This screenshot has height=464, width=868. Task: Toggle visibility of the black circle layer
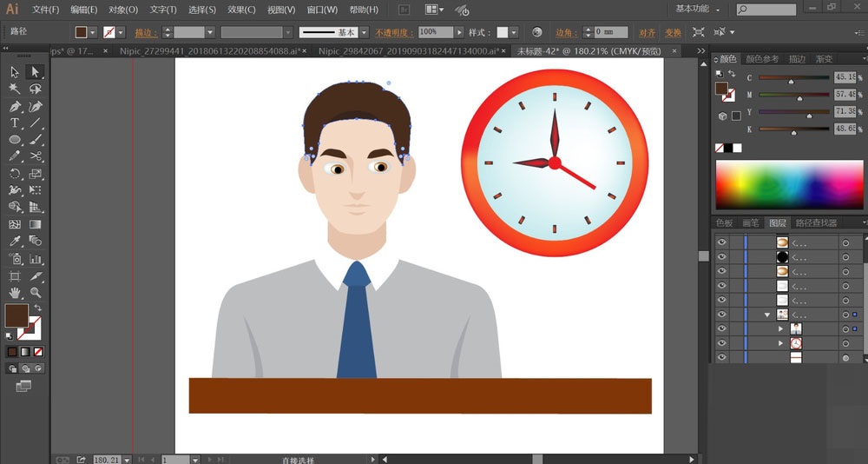[720, 257]
